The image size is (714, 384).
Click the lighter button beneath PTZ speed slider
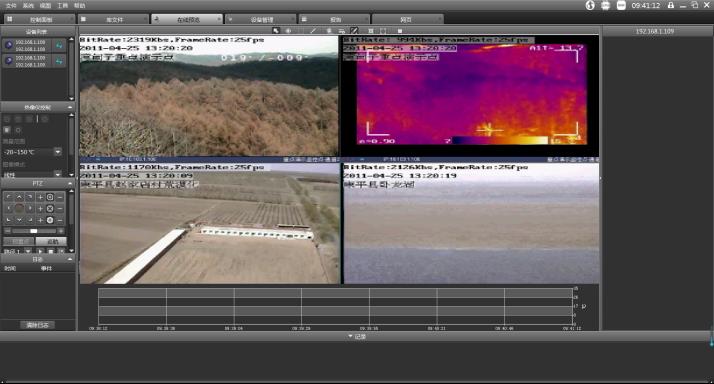click(x=51, y=241)
